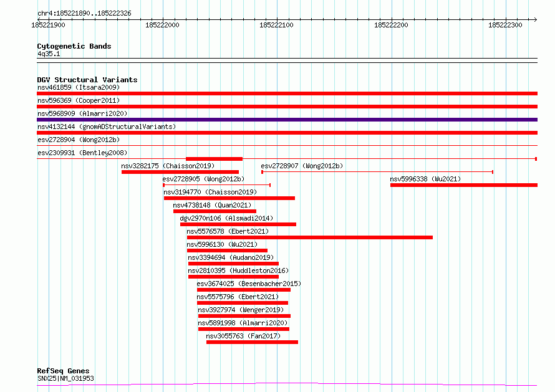Click the esv2309931 (Bentley2008) label
The height and width of the screenshot is (392, 555).
pos(82,153)
